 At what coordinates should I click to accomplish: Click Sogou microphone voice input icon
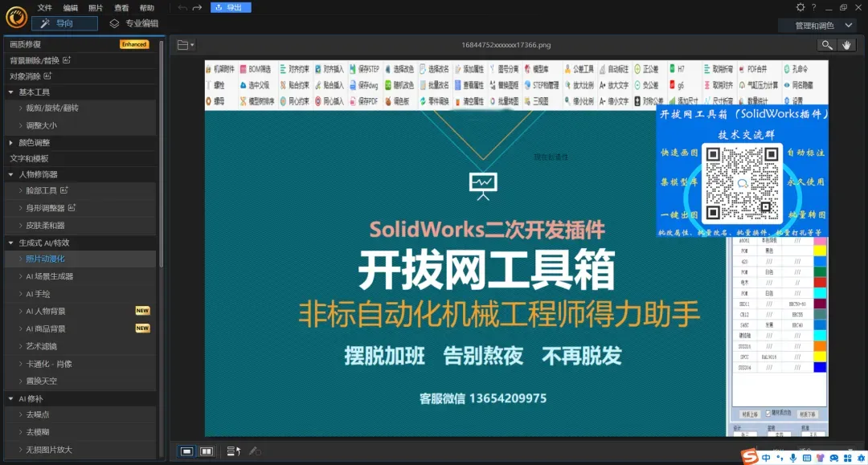coord(793,458)
